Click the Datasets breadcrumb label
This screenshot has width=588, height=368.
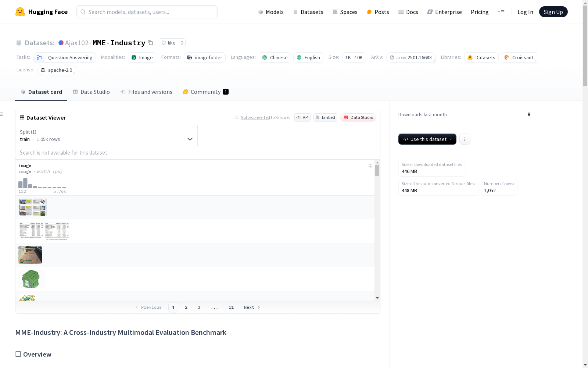40,43
